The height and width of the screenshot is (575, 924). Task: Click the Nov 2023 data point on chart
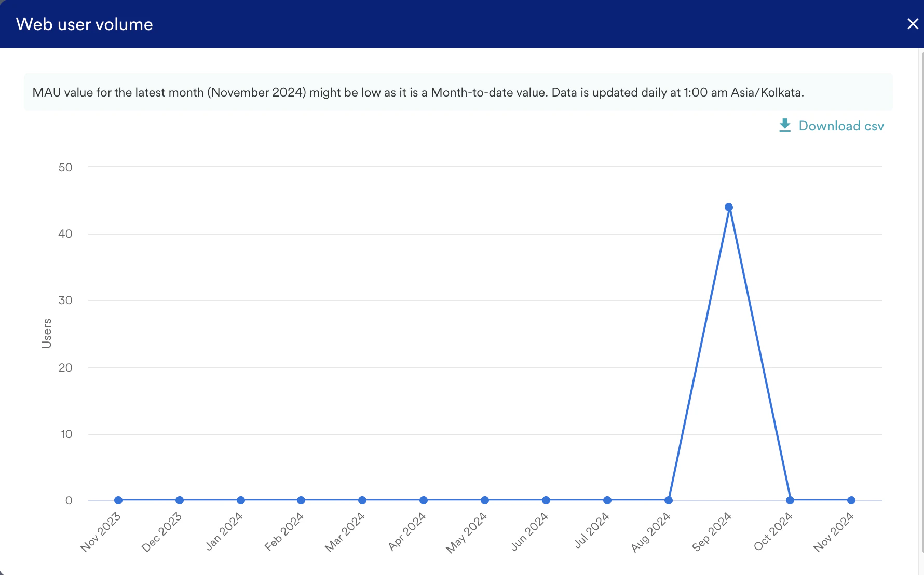click(118, 500)
